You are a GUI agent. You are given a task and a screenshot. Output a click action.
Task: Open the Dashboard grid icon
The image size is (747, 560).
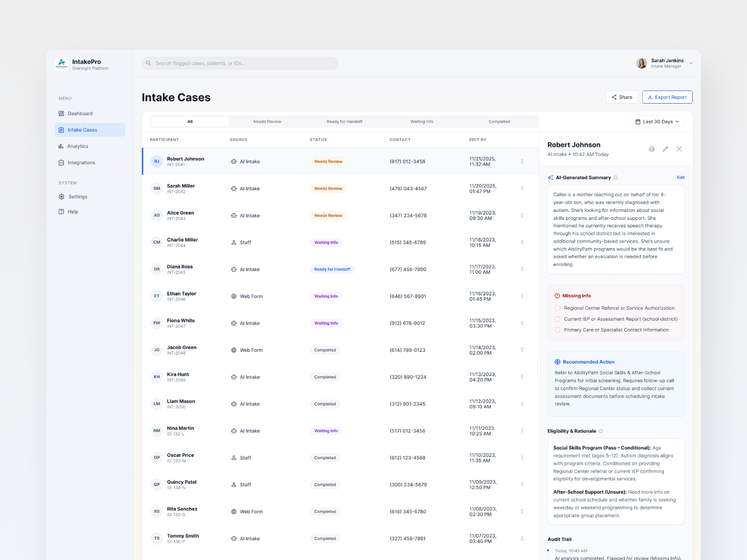[61, 113]
